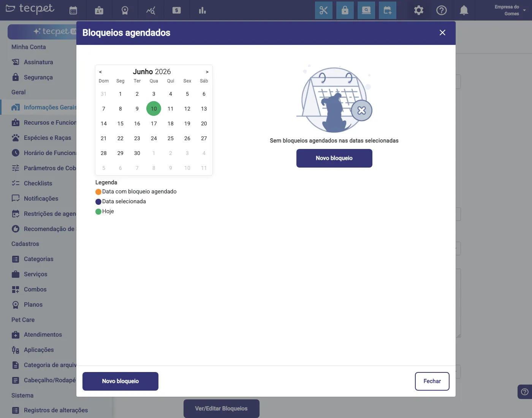Open settings gear icon
532x418 pixels.
click(x=419, y=10)
